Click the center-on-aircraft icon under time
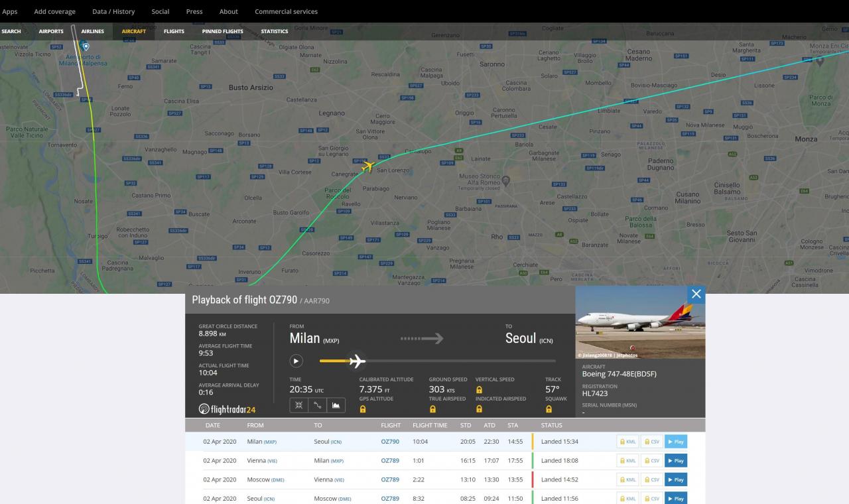The height and width of the screenshot is (504, 849). click(298, 404)
